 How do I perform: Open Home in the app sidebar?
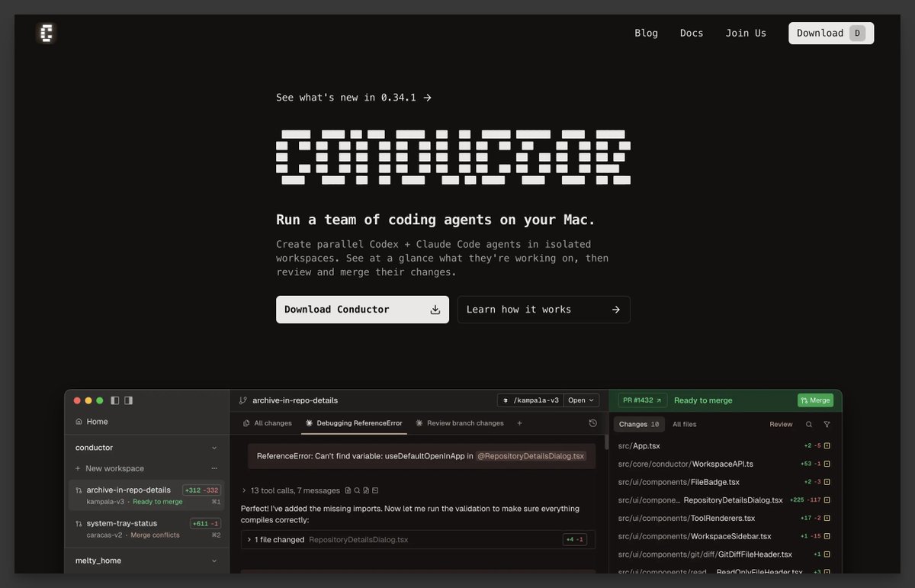pyautogui.click(x=92, y=422)
